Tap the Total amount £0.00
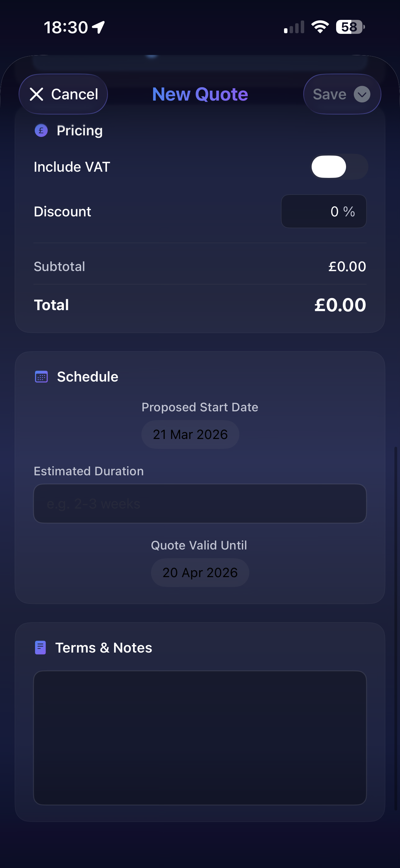 coord(340,305)
